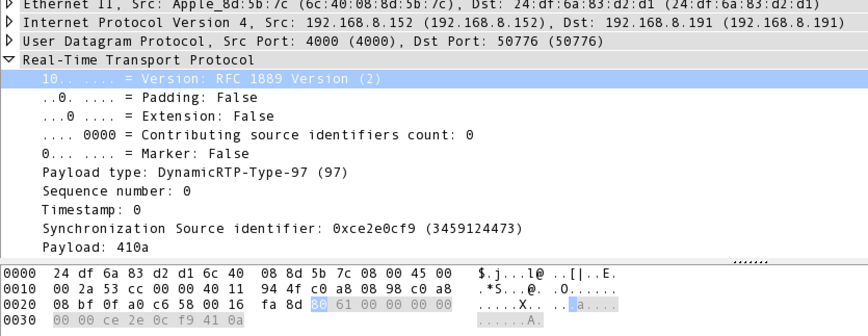This screenshot has height=336, width=868.
Task: Expand the Ethernet II tree node
Action: 9,4
